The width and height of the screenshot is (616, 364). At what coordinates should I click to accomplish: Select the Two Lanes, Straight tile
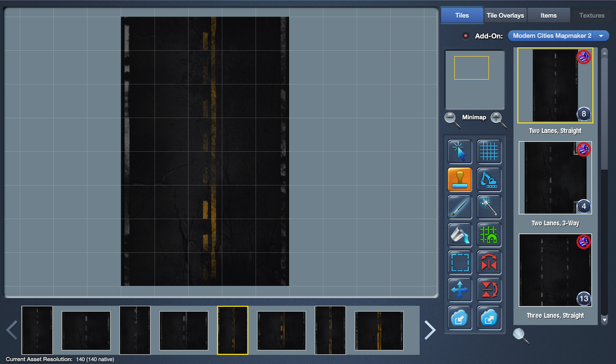pos(555,86)
